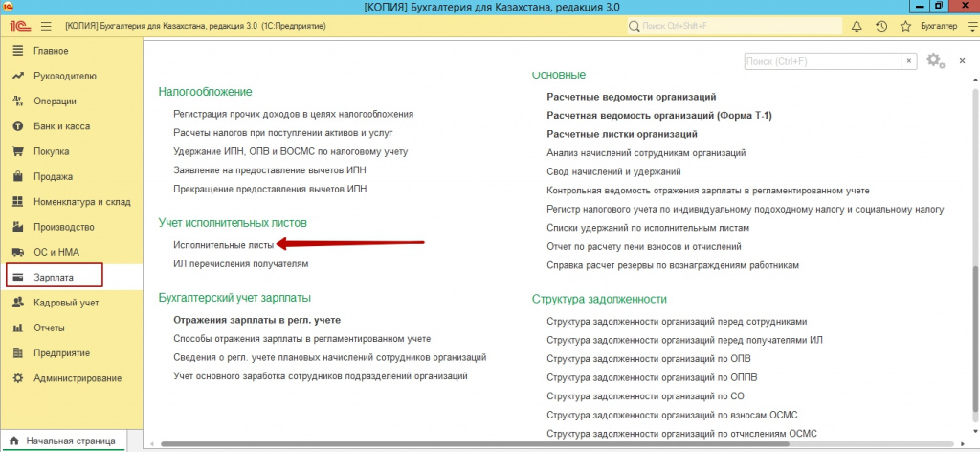
Task: Open history clock icon
Action: [x=881, y=26]
